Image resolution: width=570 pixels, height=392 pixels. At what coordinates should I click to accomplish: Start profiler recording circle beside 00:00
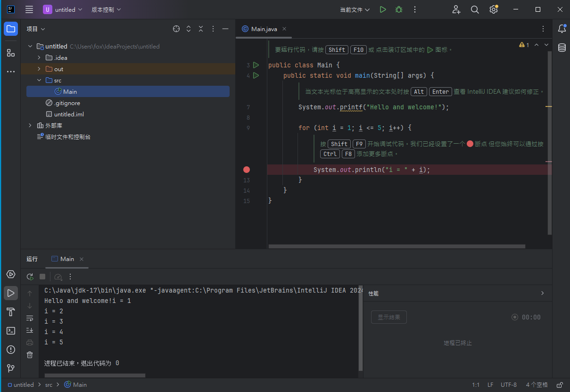tap(515, 317)
